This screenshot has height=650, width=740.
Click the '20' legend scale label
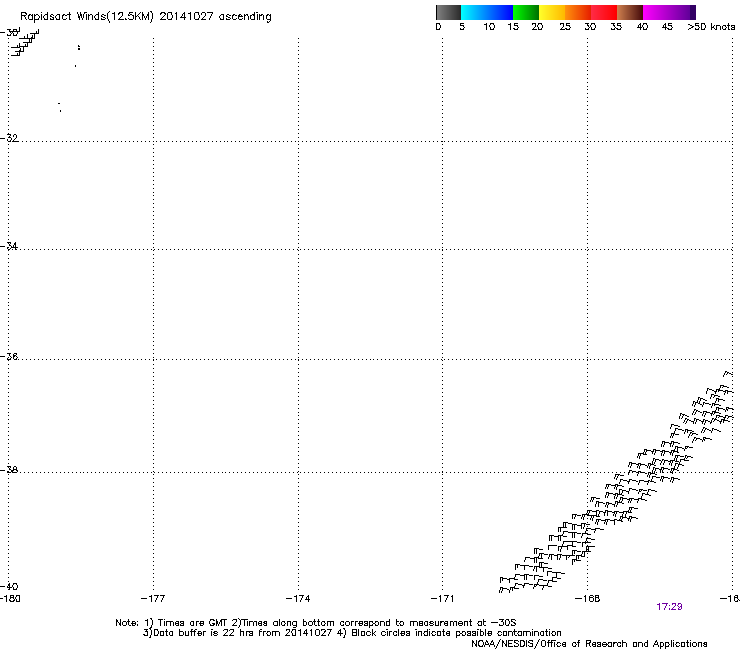pyautogui.click(x=537, y=27)
